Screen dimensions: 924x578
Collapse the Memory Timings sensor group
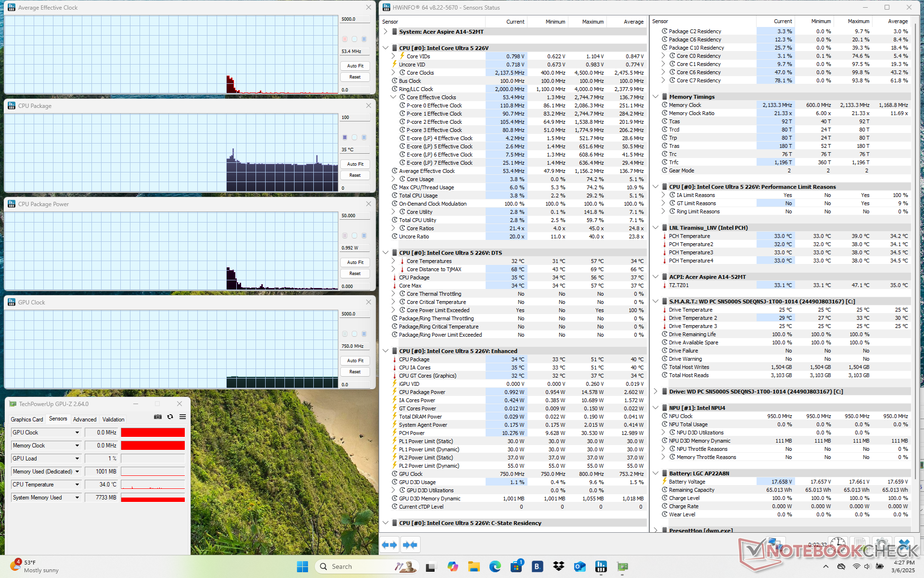point(655,97)
